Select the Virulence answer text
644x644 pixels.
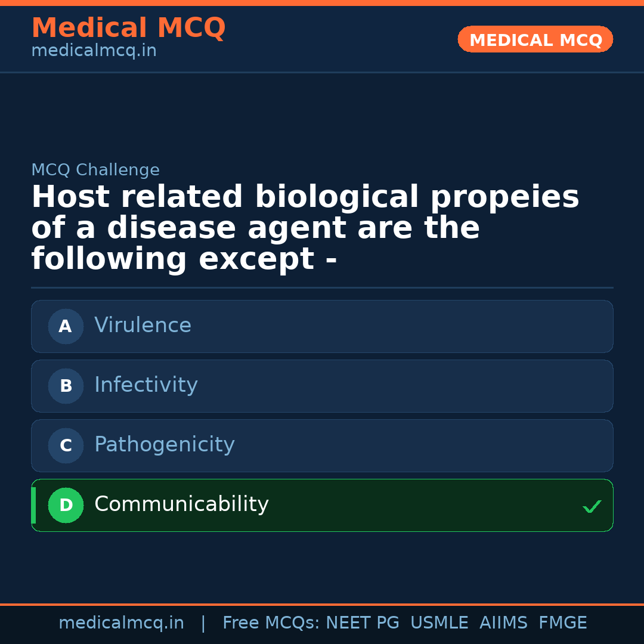(x=143, y=326)
